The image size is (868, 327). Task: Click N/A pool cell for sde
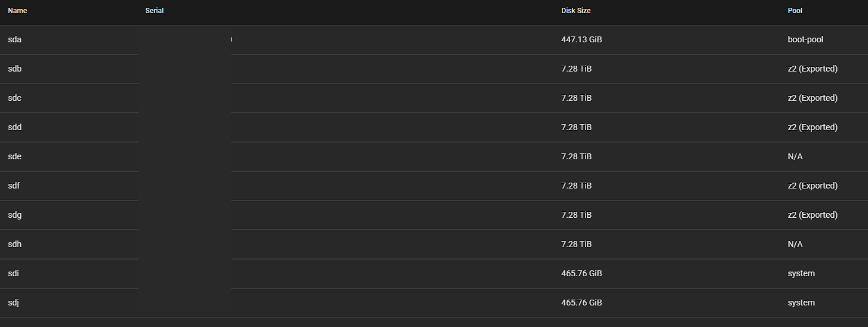tap(795, 156)
